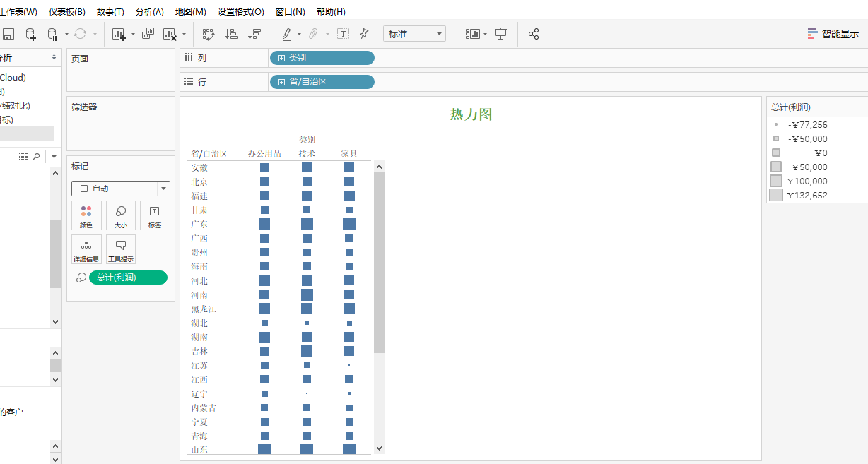Click the -¥77,256 legend size swatch
The height and width of the screenshot is (464, 868).
click(776, 124)
